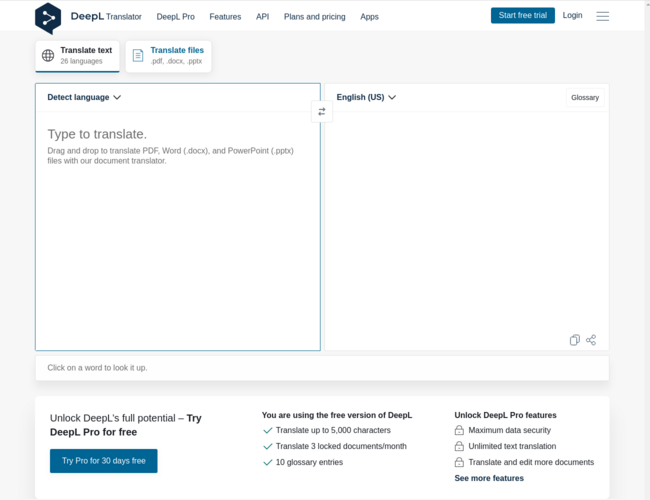The image size is (650, 500).
Task: Open the Detect language dropdown
Action: 84,97
